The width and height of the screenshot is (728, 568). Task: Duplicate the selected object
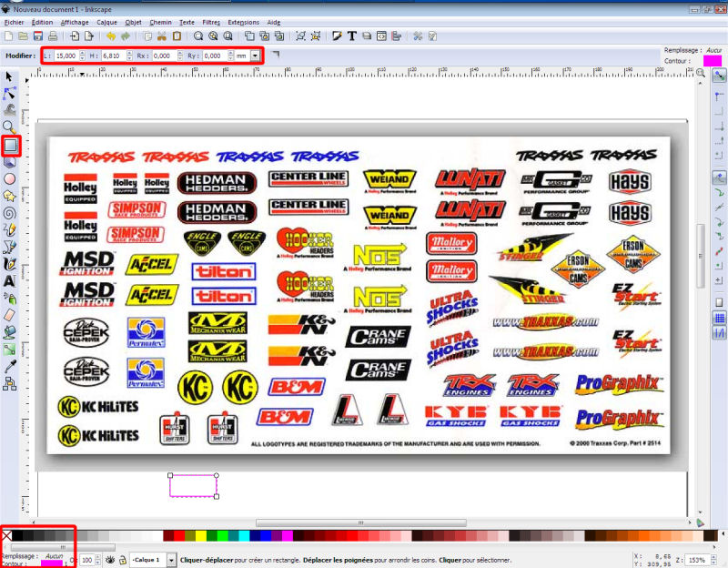249,35
